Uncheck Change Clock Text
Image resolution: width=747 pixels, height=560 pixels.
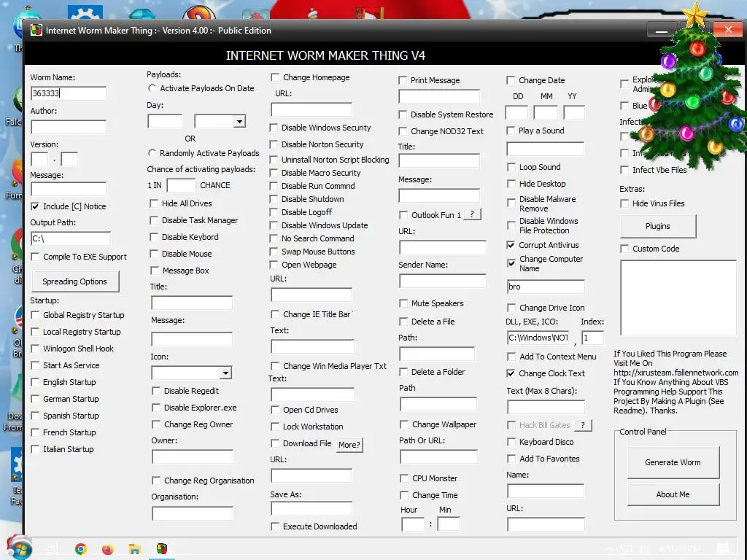click(511, 373)
